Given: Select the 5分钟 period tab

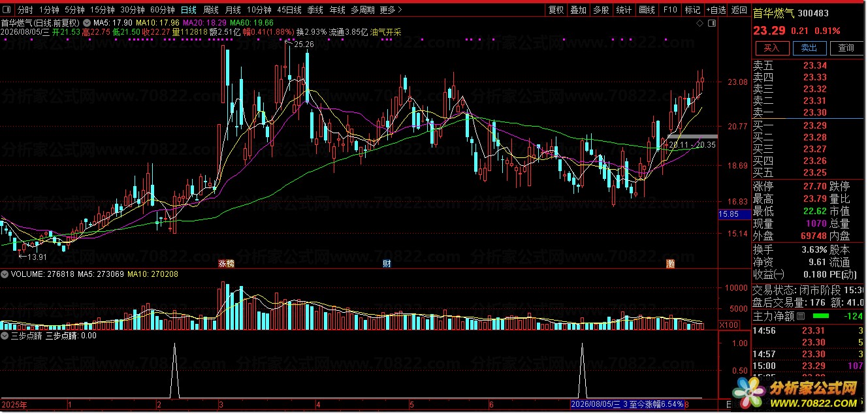Looking at the screenshot, I should [74, 10].
